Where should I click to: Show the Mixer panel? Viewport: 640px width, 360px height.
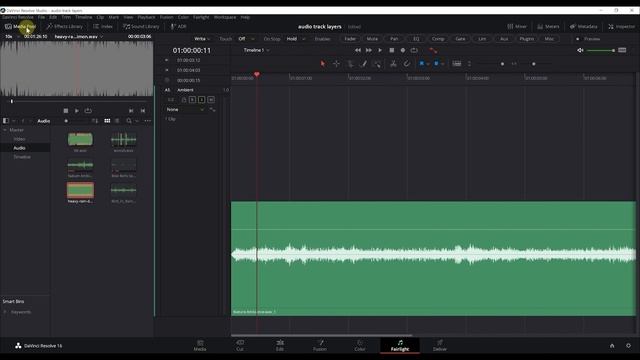pos(517,27)
